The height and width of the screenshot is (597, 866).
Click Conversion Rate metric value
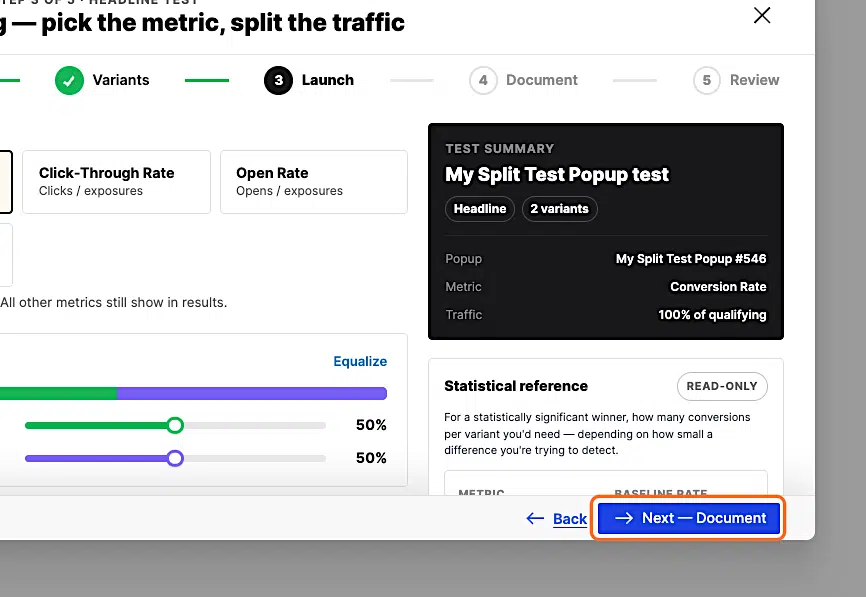pyautogui.click(x=718, y=287)
